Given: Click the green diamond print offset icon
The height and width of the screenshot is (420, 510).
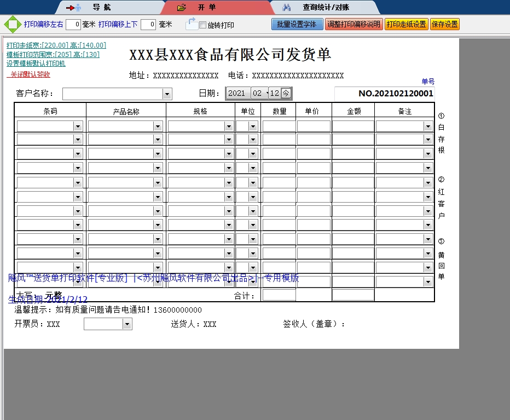Looking at the screenshot, I should pos(11,25).
